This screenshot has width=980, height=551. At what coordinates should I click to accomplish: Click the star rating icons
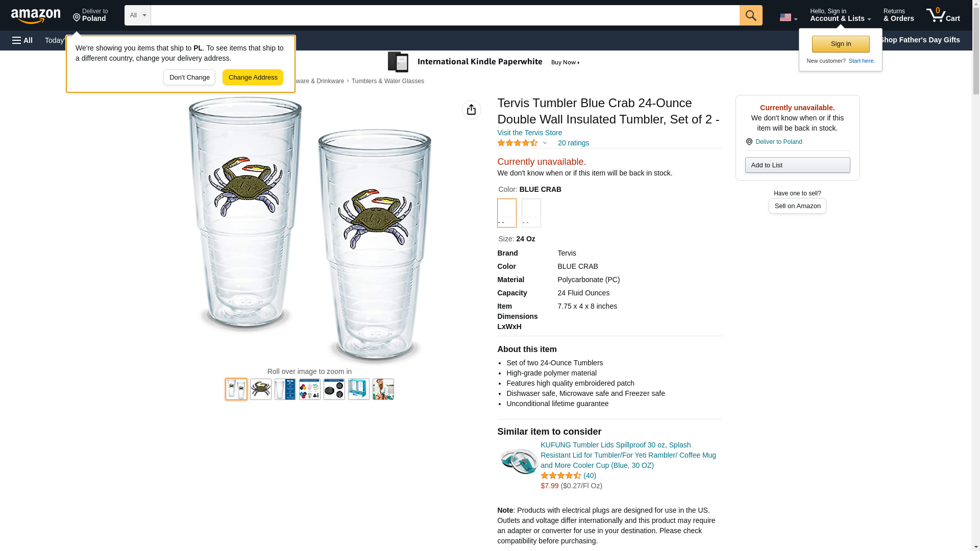[x=518, y=143]
